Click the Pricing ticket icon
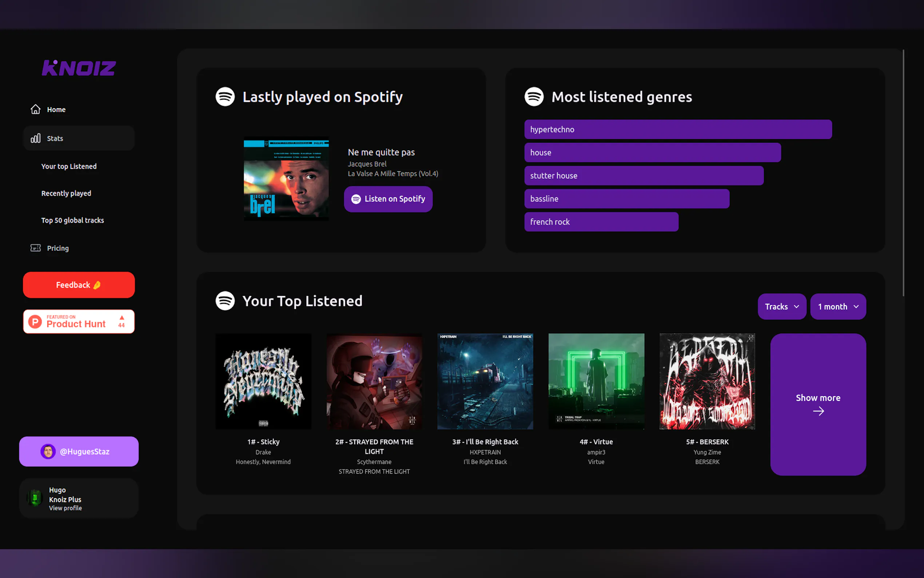The image size is (924, 578). [x=36, y=248]
